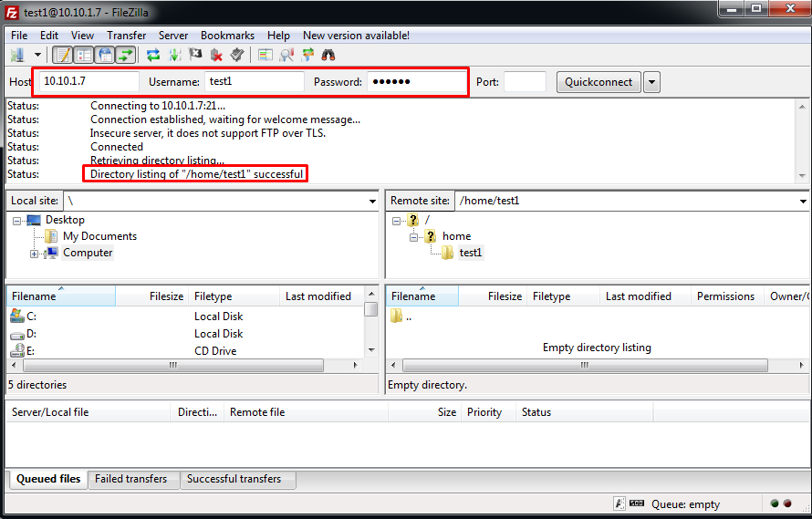Search for files with binoculars icon

328,55
